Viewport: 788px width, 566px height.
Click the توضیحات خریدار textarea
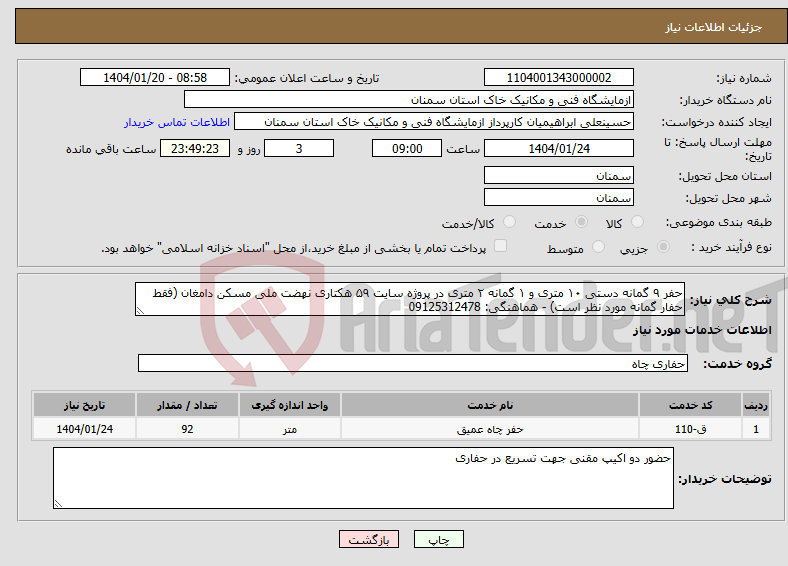click(x=363, y=478)
